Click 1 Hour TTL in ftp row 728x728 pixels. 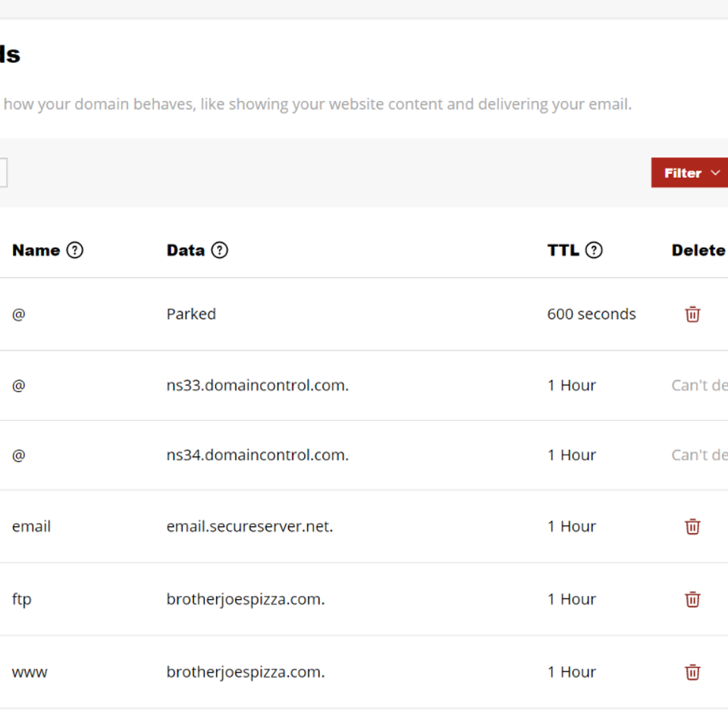tap(572, 599)
